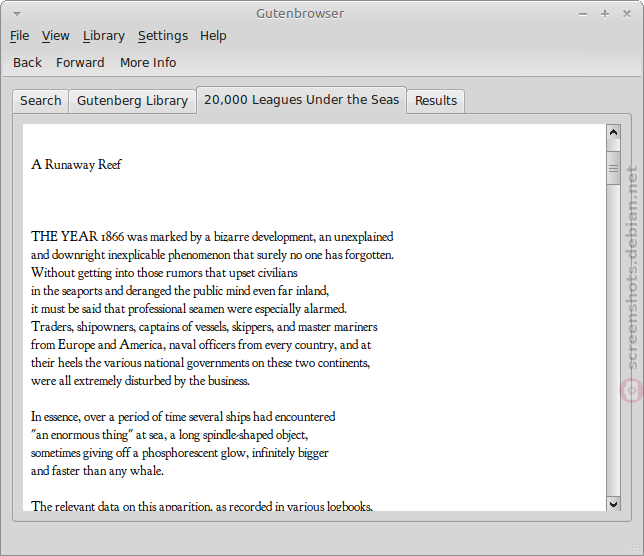Screen dimensions: 644x556
Task: Open the View menu
Action: tap(55, 36)
